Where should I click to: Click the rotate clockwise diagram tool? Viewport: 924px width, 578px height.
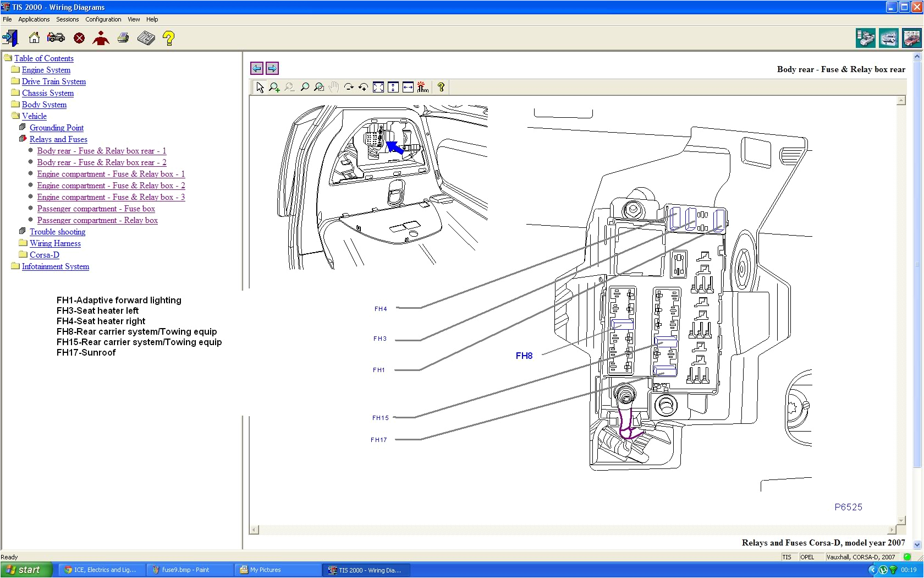(x=349, y=87)
